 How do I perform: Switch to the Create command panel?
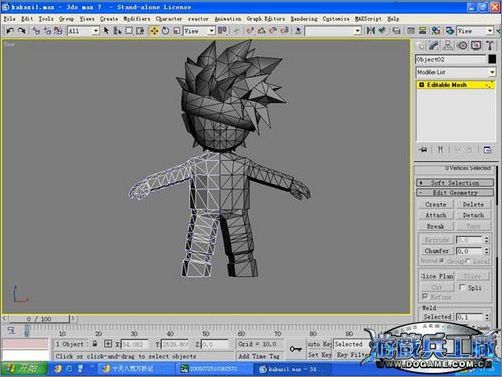[x=421, y=45]
